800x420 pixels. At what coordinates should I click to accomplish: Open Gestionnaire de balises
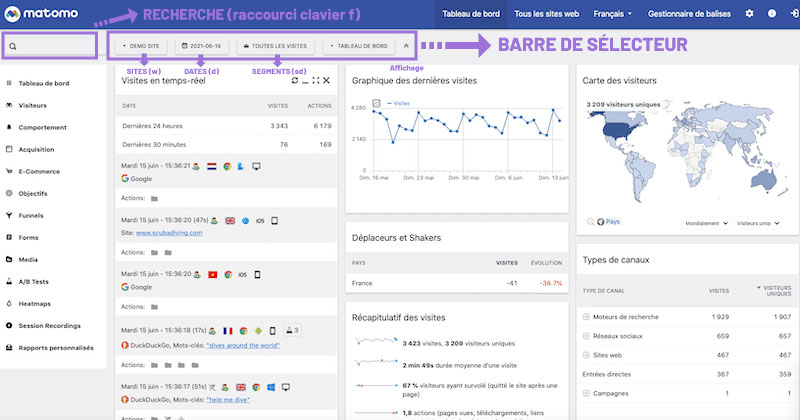[x=689, y=14]
